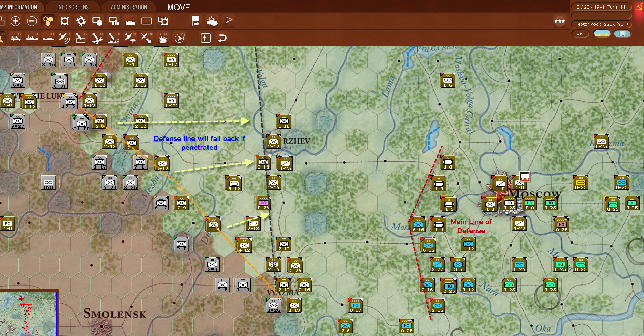Toggle the rectangle-with-bars overlay icon
Screen dimensions: 644x336
click(x=114, y=21)
